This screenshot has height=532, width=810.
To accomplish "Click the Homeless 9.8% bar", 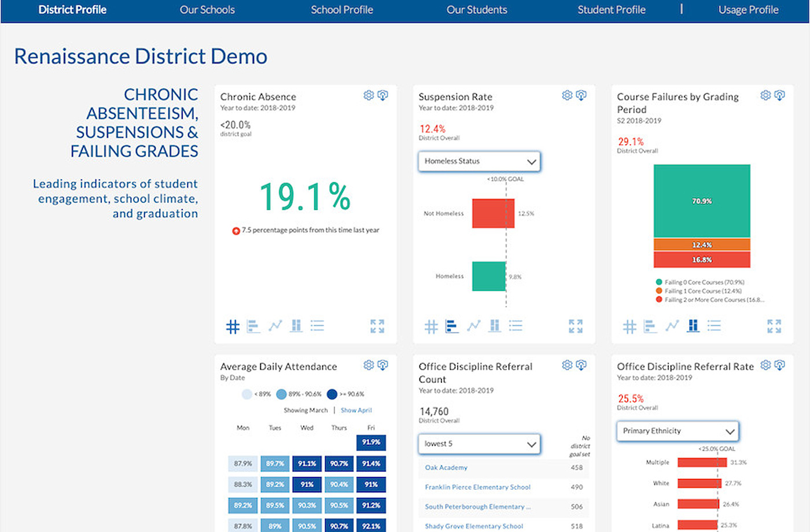I will (489, 276).
